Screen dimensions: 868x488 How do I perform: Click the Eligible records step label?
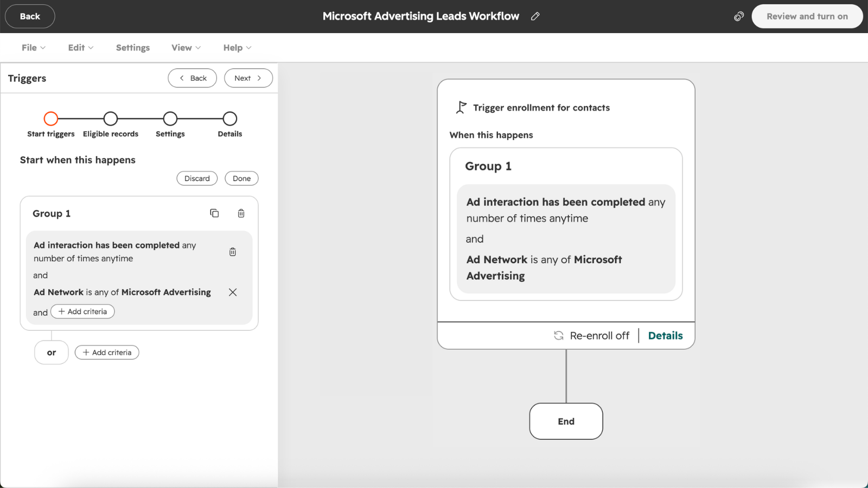(x=111, y=134)
